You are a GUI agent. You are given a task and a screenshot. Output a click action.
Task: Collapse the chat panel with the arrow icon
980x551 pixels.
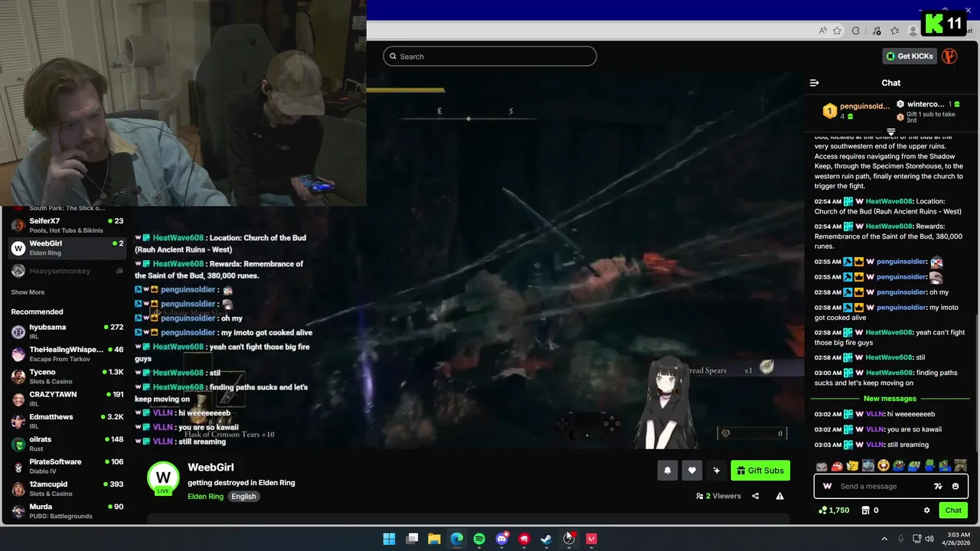click(815, 83)
